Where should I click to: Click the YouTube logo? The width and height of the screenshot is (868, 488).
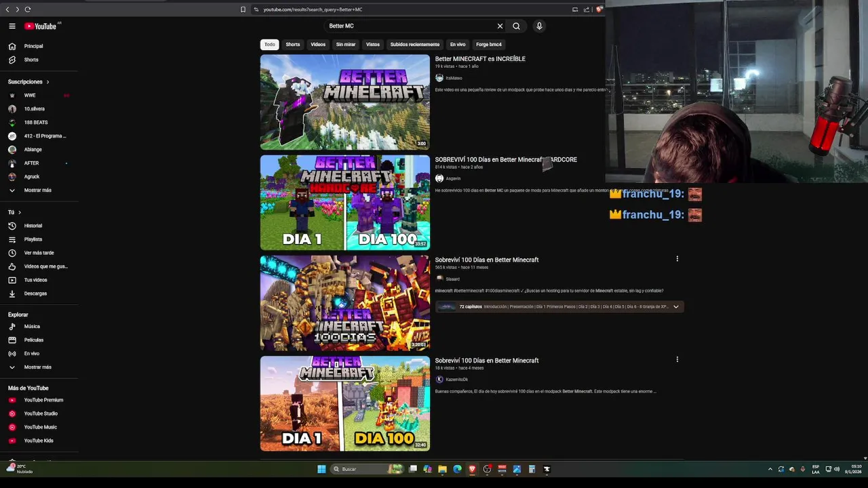pyautogui.click(x=41, y=26)
